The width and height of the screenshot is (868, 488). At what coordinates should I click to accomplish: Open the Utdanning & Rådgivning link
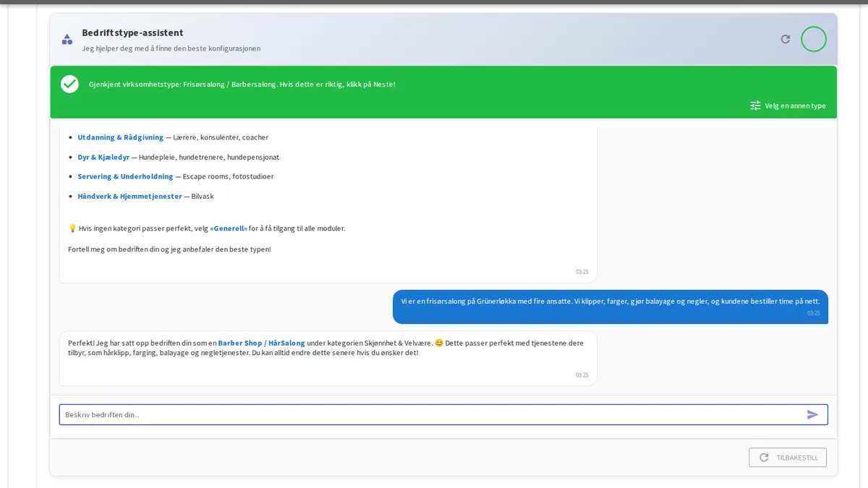(x=121, y=137)
